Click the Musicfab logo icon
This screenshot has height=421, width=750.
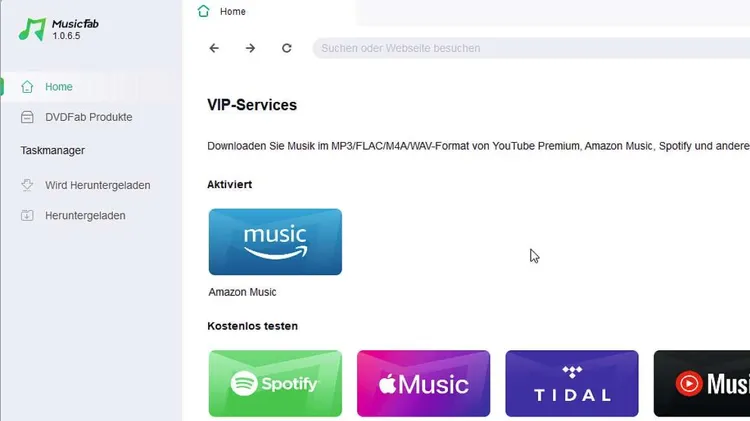[x=32, y=29]
